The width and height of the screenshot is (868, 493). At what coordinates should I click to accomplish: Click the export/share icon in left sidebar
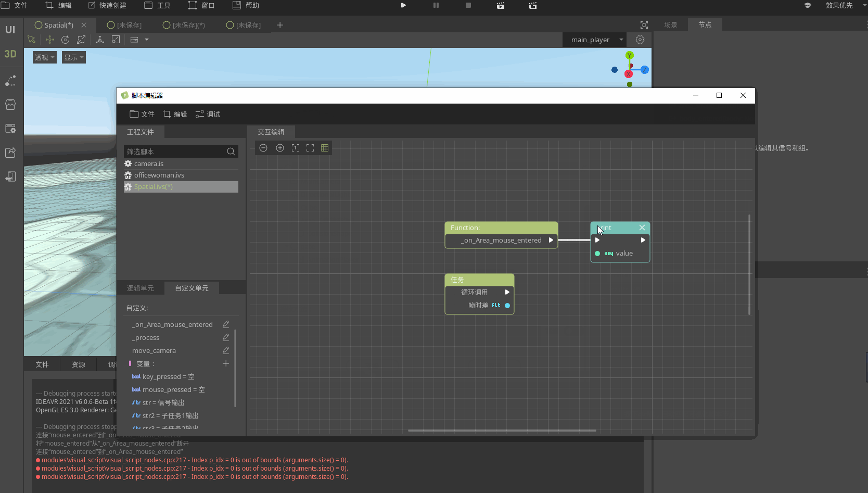tap(10, 153)
